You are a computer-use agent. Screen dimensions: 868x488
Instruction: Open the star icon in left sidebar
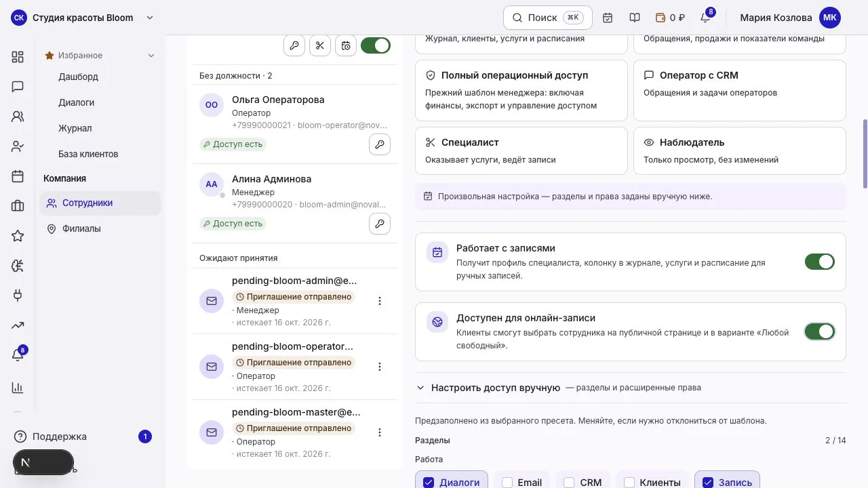pyautogui.click(x=18, y=236)
